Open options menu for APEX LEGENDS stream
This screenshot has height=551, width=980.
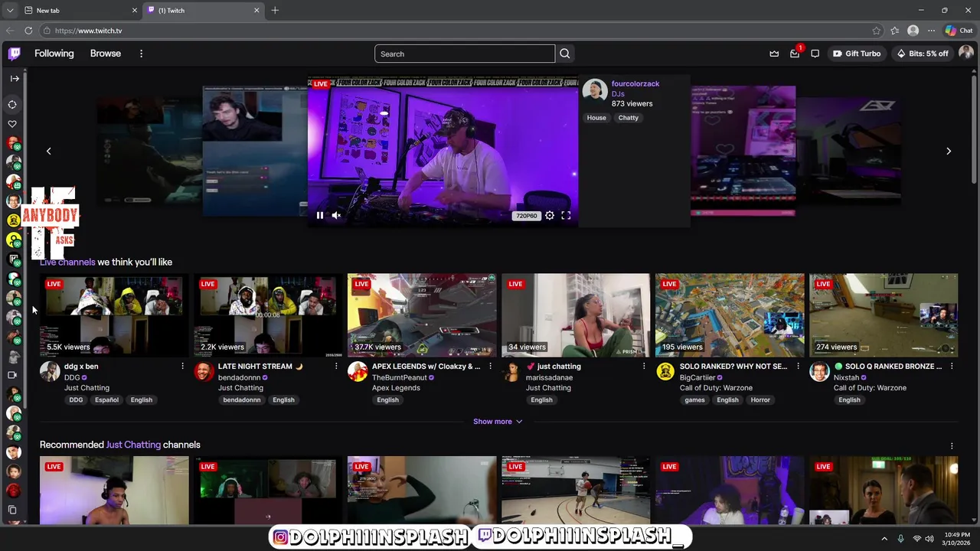point(490,367)
